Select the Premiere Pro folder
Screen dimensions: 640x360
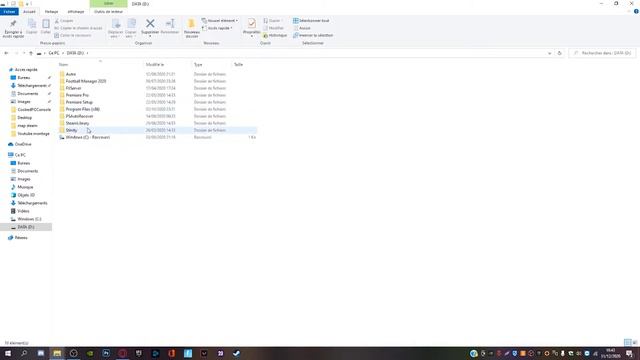[77, 95]
